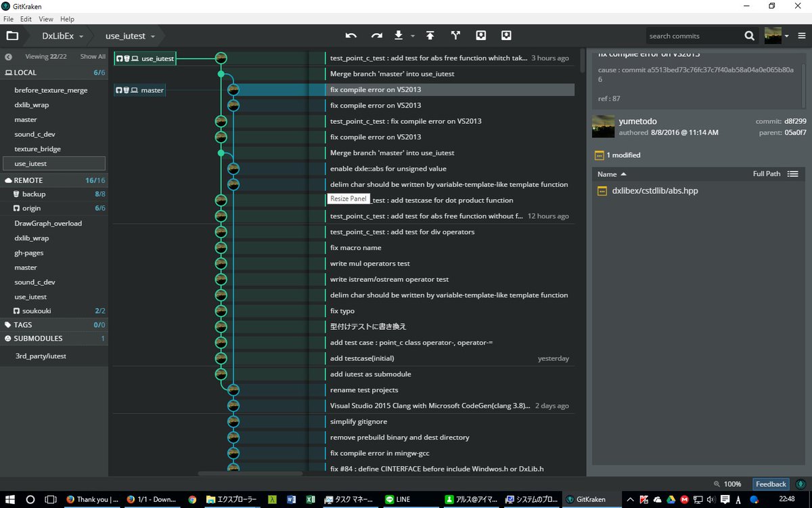This screenshot has width=812, height=508.
Task: Click the Feedback button
Action: pyautogui.click(x=771, y=484)
